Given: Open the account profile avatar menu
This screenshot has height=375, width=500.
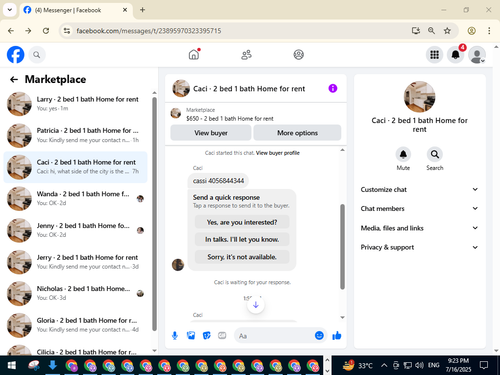Looking at the screenshot, I should 477,55.
